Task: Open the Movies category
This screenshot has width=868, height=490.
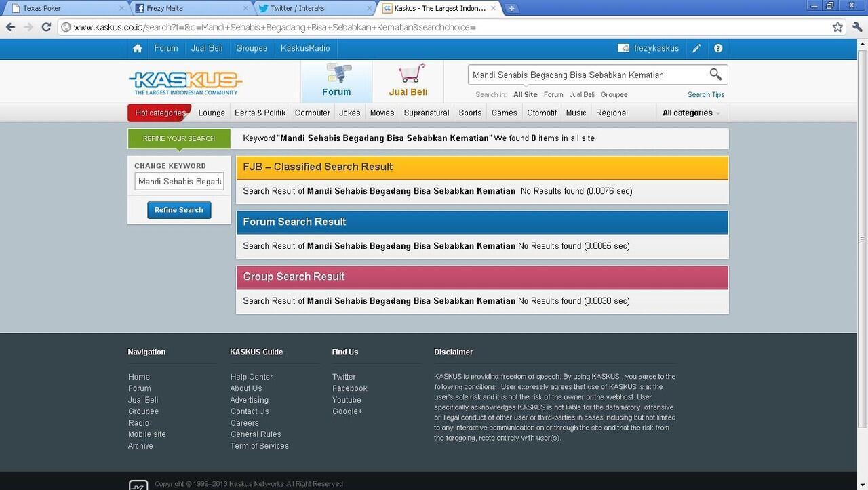Action: pos(382,113)
